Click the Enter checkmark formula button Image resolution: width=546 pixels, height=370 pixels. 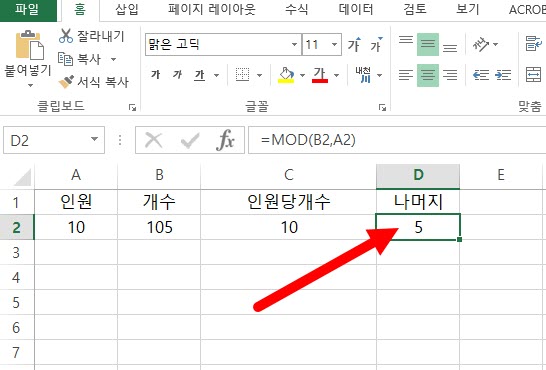click(190, 141)
